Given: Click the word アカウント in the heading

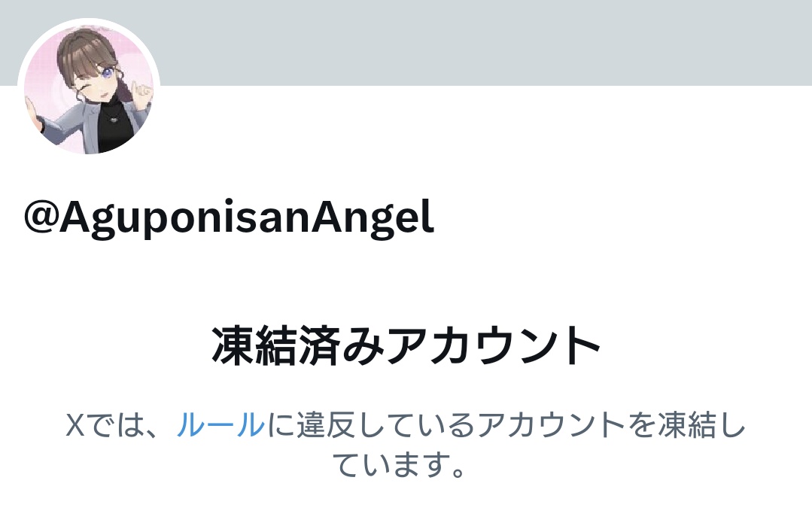Looking at the screenshot, I should [x=492, y=345].
